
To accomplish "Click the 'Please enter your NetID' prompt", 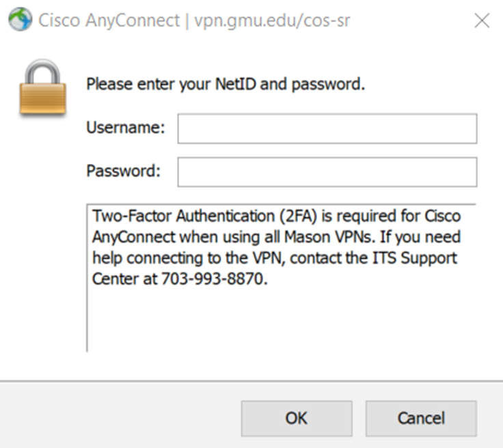I will tap(226, 85).
